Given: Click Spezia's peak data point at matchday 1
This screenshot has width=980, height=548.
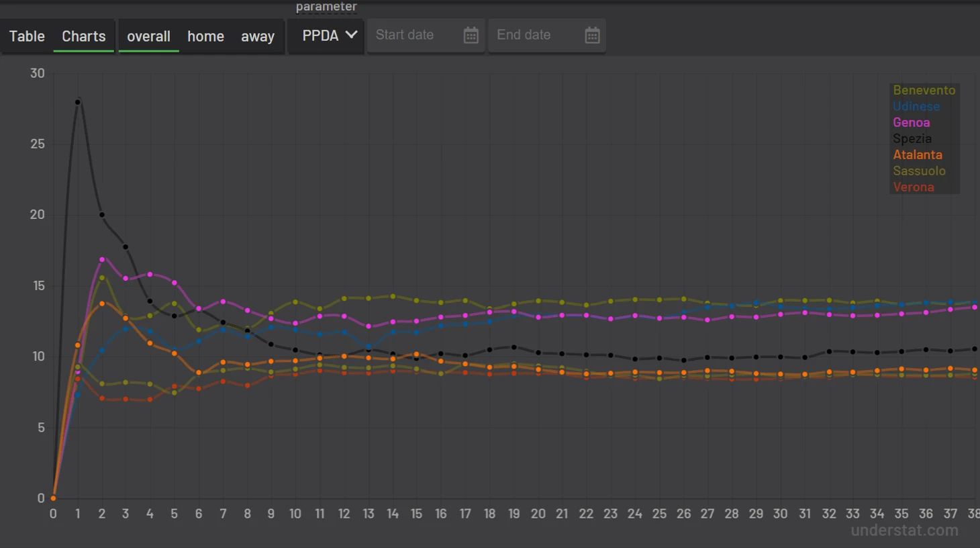Looking at the screenshot, I should coord(78,102).
